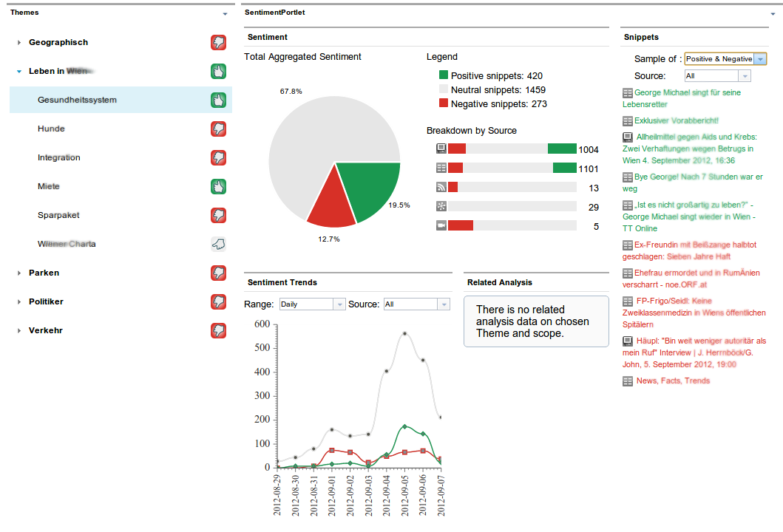Click thumbs-down icon next to Politiker
The image size is (783, 532).
click(x=218, y=302)
